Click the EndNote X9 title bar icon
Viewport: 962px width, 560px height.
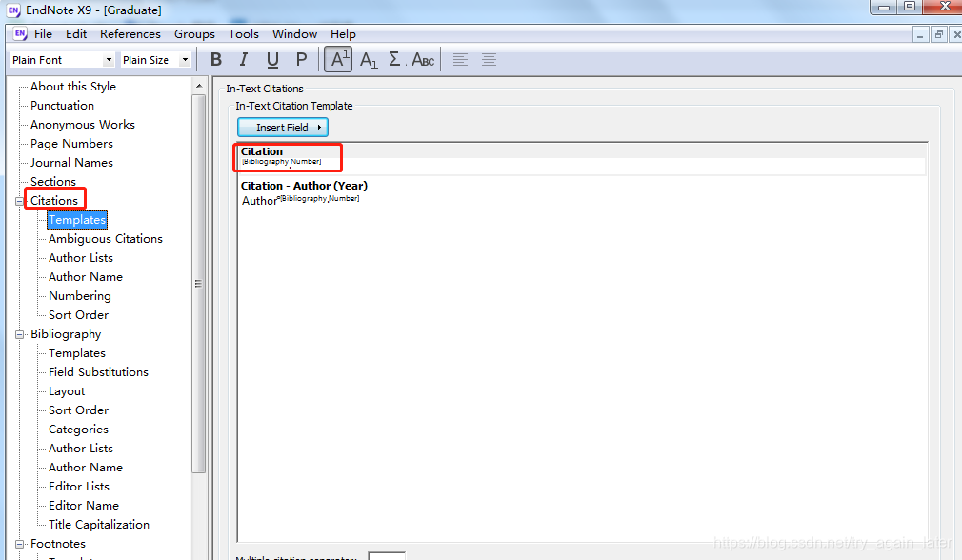pyautogui.click(x=13, y=10)
